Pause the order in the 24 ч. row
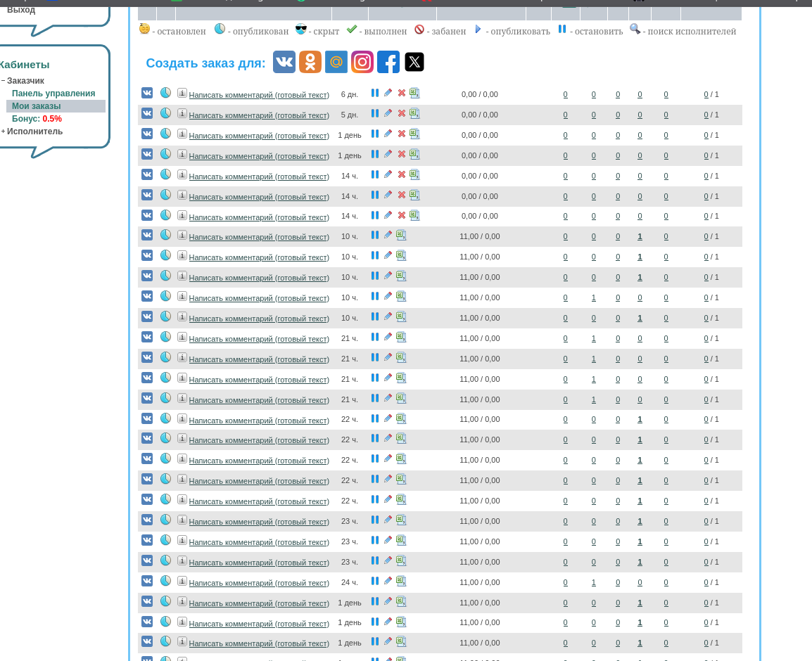The height and width of the screenshot is (661, 812). point(375,581)
